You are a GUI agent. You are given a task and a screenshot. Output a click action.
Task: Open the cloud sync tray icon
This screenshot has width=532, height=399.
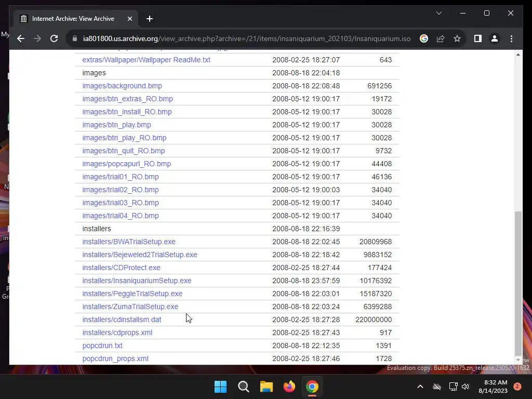coord(437,387)
